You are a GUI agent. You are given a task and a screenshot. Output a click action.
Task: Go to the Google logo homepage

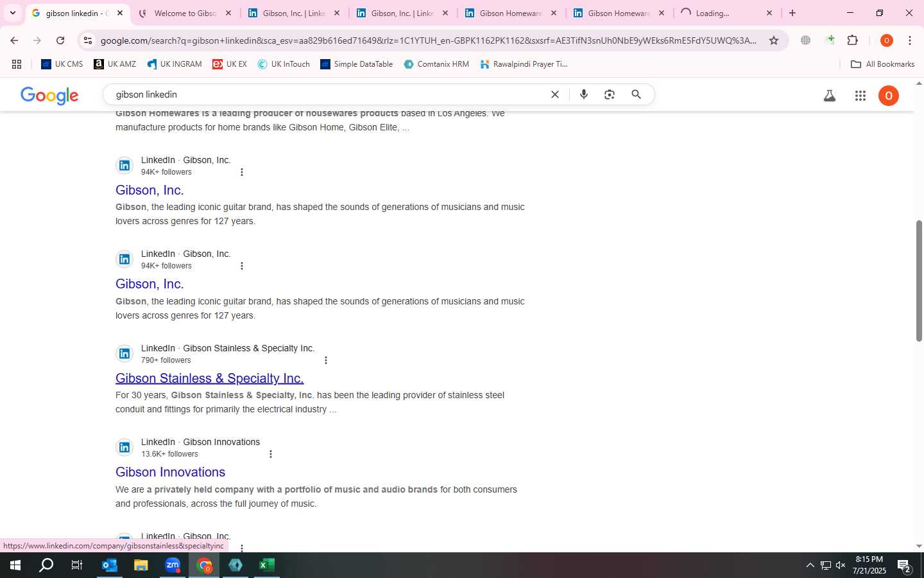click(x=49, y=96)
